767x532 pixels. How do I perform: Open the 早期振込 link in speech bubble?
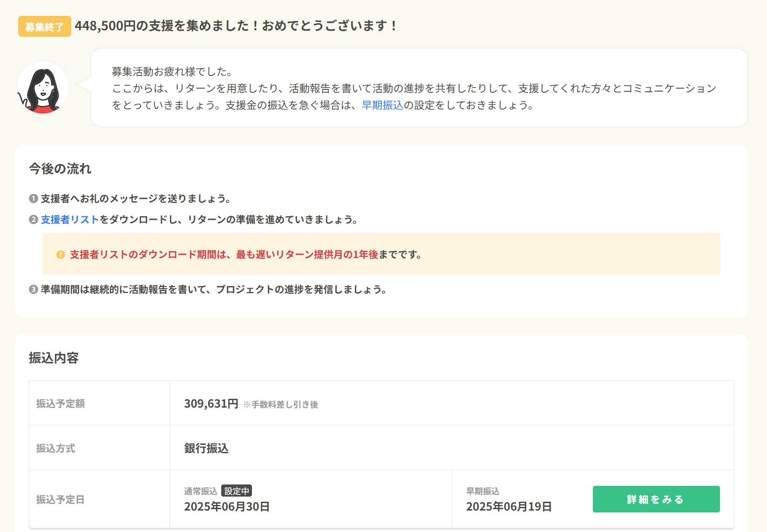point(382,105)
